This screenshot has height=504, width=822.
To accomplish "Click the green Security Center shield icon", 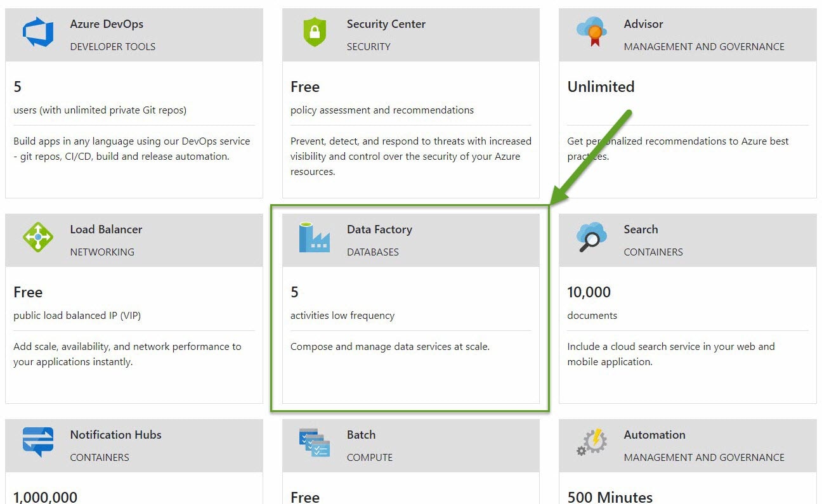I will [x=315, y=33].
